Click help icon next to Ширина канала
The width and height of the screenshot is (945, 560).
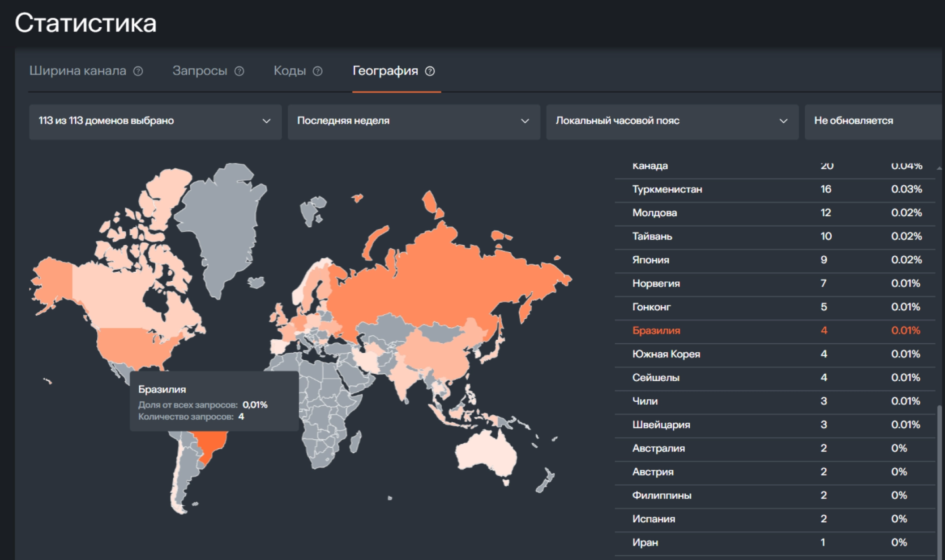click(x=138, y=71)
